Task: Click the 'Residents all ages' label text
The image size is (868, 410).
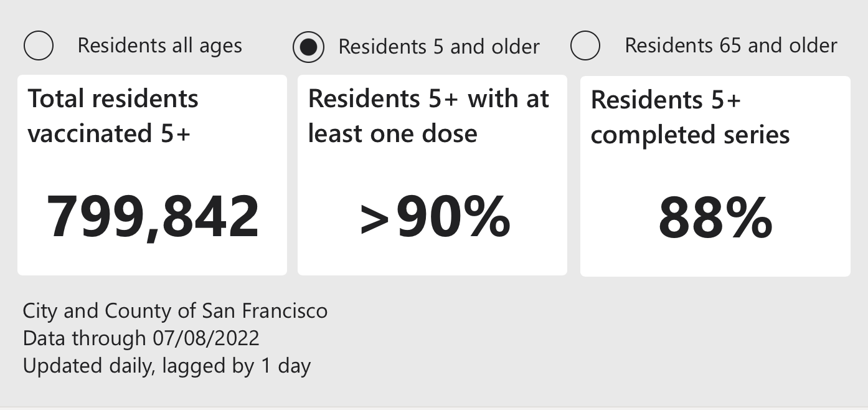Action: coord(159,46)
